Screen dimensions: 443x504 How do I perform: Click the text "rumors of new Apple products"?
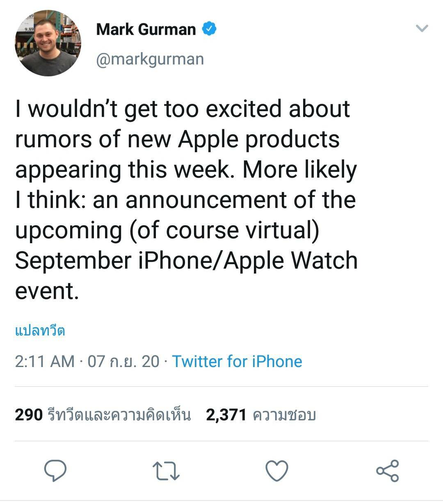[x=177, y=139]
